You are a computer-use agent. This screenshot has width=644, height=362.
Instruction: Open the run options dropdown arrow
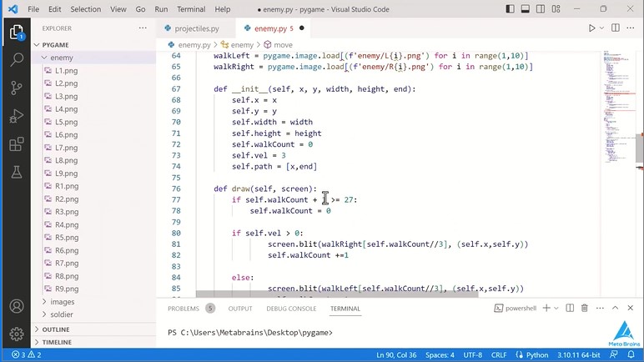(x=601, y=28)
